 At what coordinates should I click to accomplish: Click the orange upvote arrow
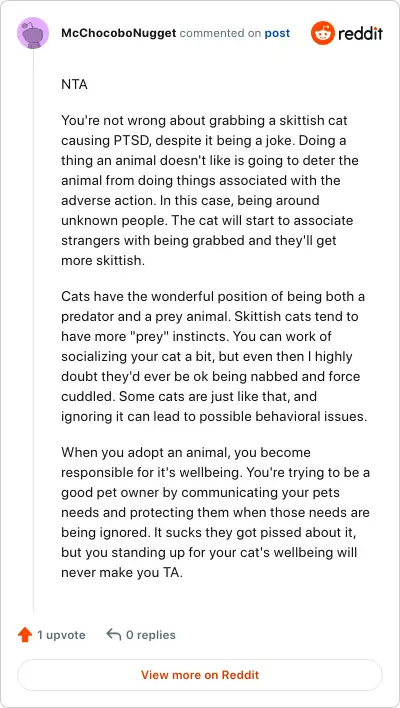pyautogui.click(x=25, y=635)
